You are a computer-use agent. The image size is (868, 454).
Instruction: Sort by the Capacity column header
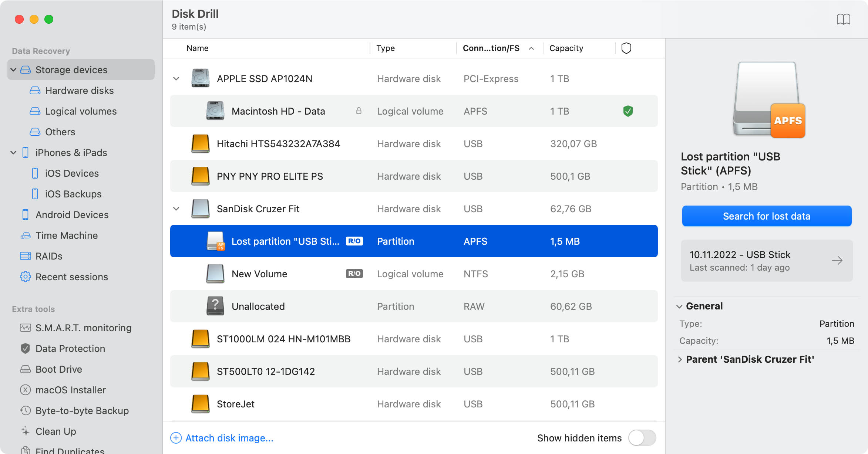point(566,48)
